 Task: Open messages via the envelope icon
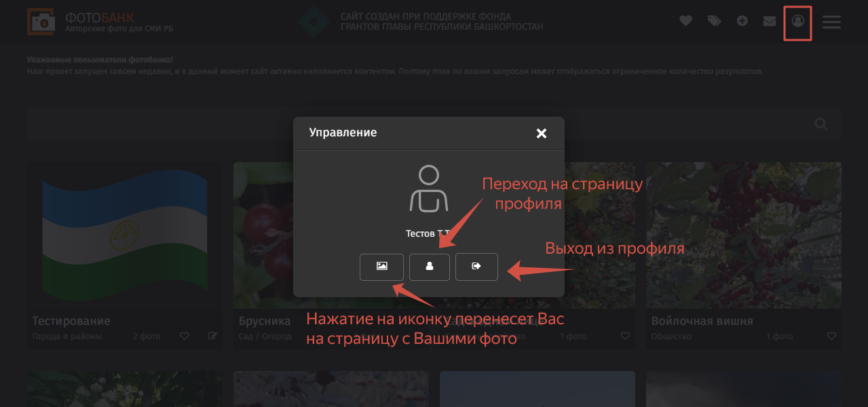coord(770,21)
